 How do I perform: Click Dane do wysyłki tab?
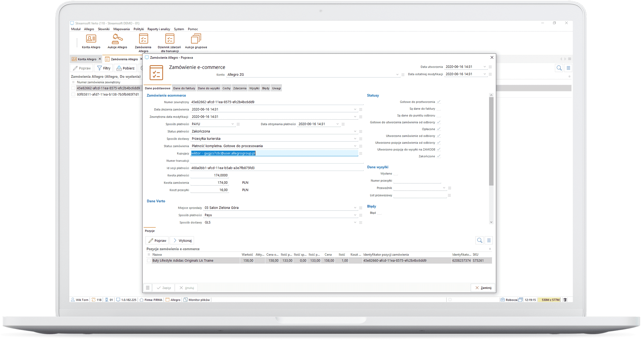click(209, 88)
